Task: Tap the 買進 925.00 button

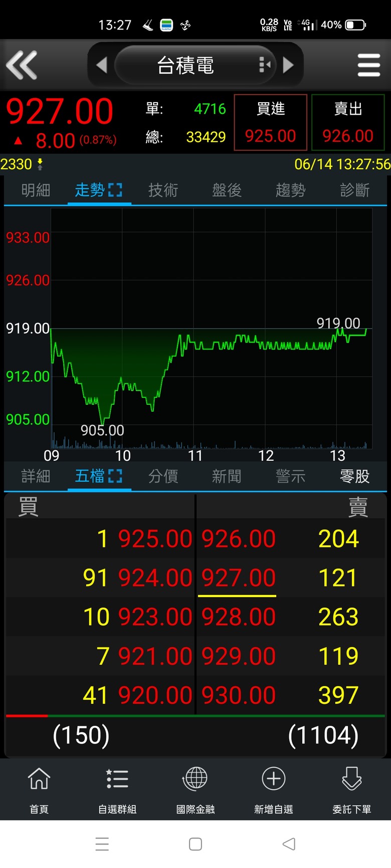Action: click(271, 122)
